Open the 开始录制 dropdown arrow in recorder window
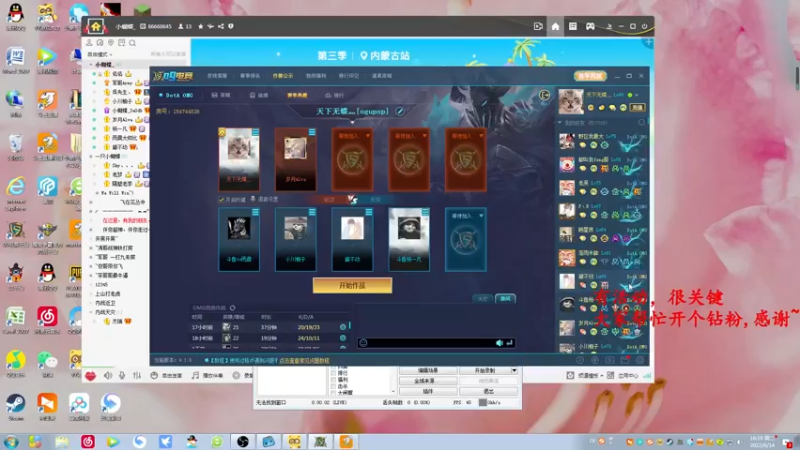Screen dimensions: 800x450 514,370
